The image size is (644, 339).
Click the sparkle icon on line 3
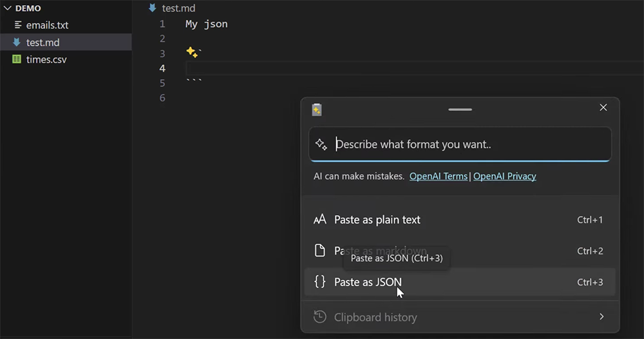tap(192, 52)
